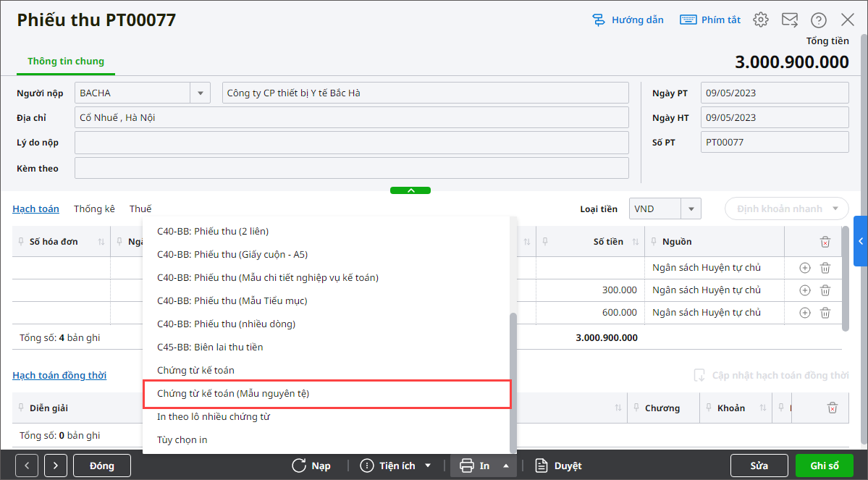Click the pin icon beside Số hóa đơn

pyautogui.click(x=21, y=241)
